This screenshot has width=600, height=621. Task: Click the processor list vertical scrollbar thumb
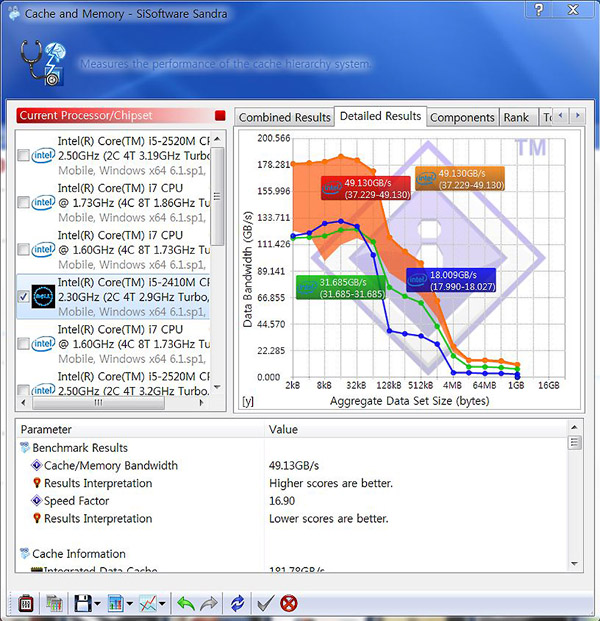click(217, 196)
